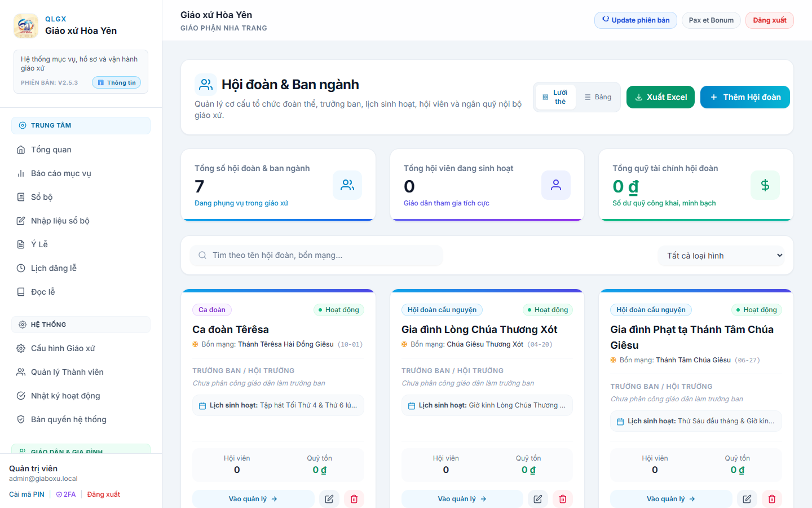Open Quản lý Thành viên
This screenshot has height=508, width=812.
(81, 372)
